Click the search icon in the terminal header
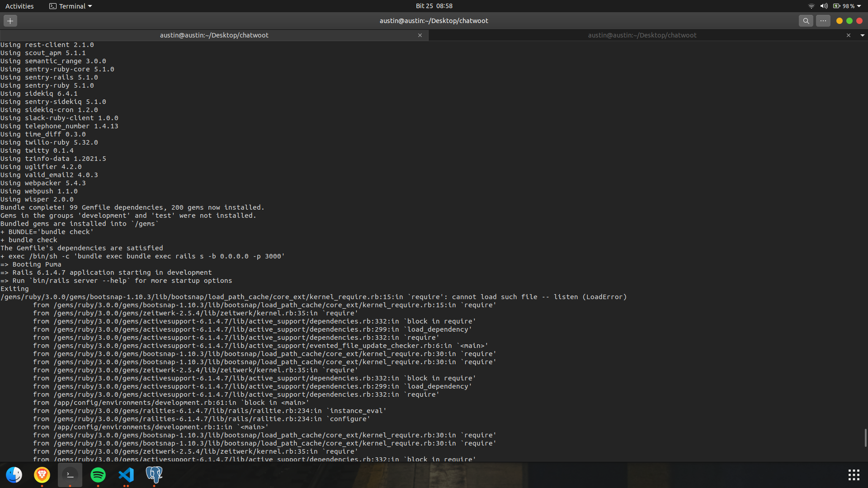Image resolution: width=868 pixels, height=488 pixels. click(806, 21)
